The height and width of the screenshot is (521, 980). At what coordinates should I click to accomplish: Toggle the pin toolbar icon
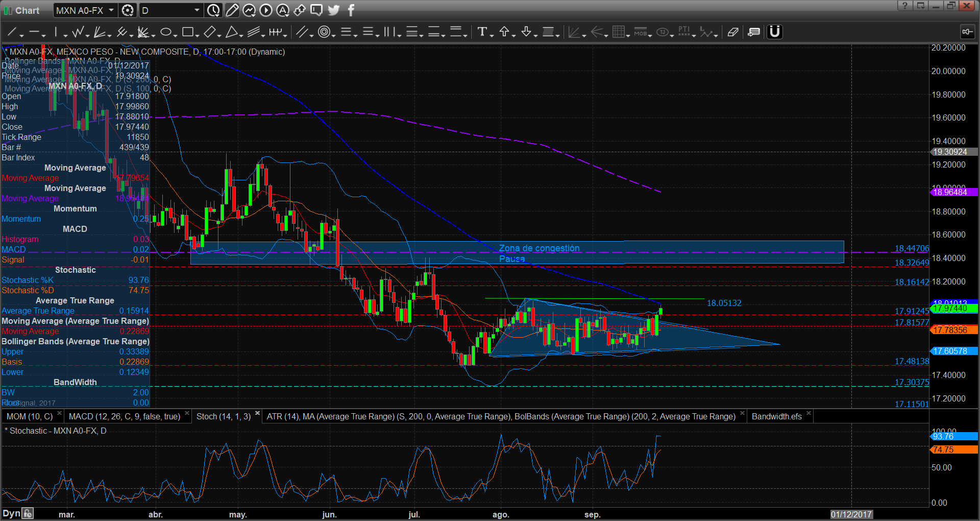[967, 32]
